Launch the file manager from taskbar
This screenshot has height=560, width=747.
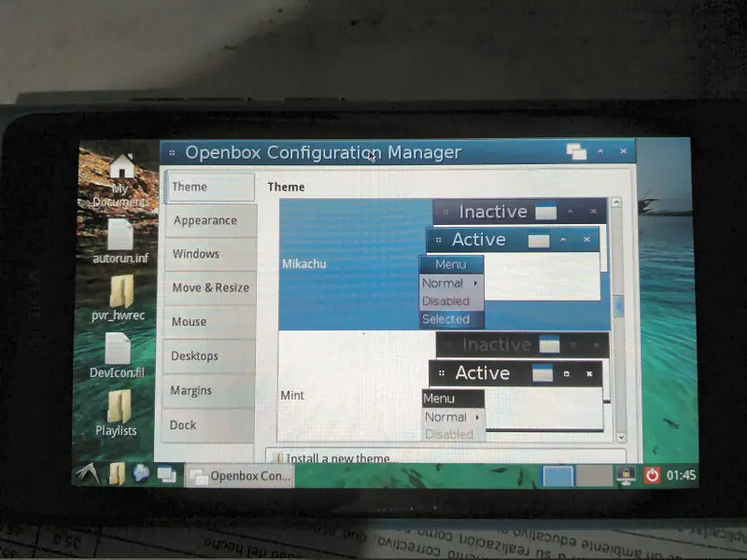click(116, 474)
